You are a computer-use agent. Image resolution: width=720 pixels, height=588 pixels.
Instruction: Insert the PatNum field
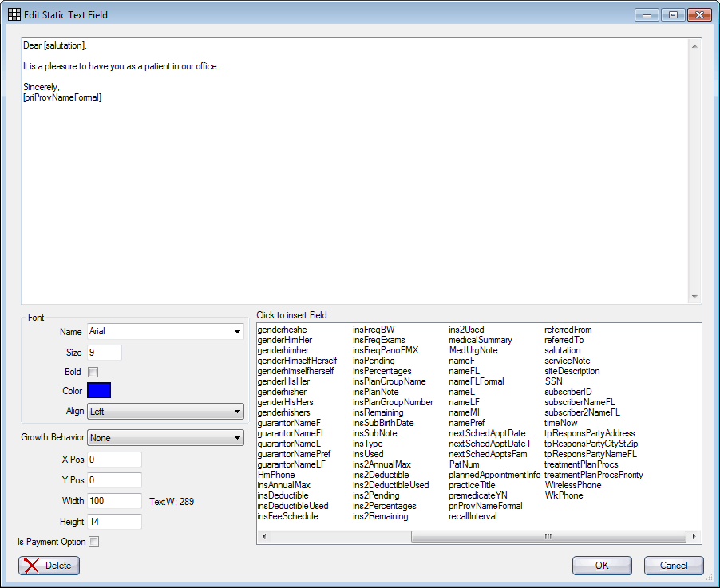[x=463, y=464]
